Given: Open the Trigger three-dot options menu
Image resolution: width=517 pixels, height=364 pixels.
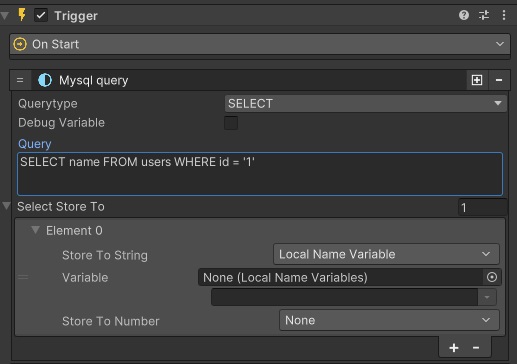Looking at the screenshot, I should point(504,15).
